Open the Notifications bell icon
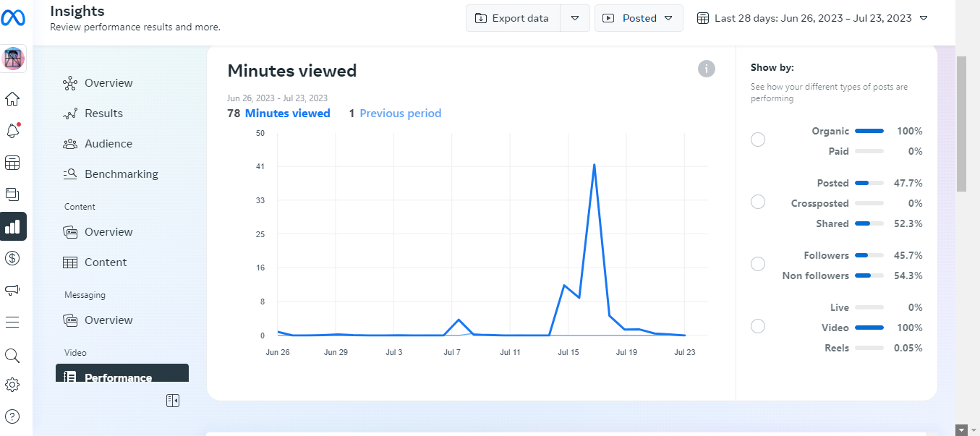Viewport: 980px width, 436px height. click(12, 131)
